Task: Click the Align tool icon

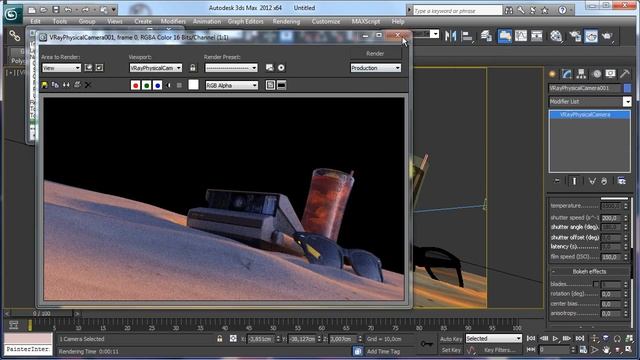Action: coord(467,36)
